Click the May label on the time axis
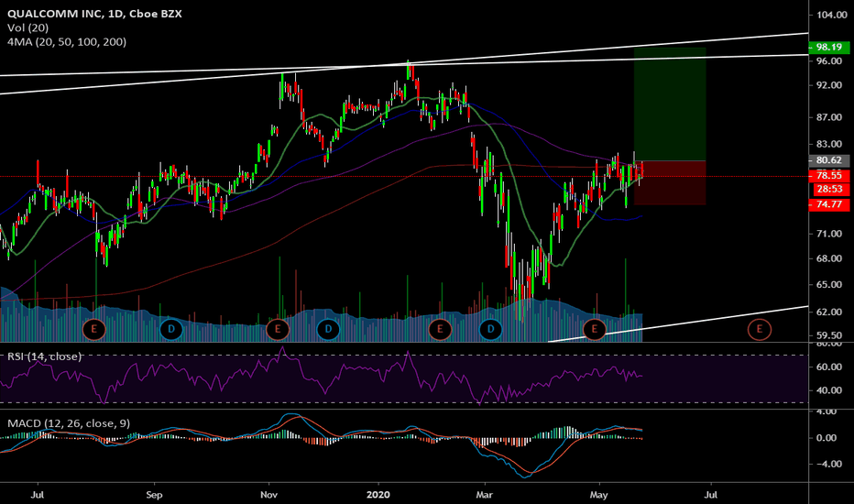The image size is (854, 504). click(x=598, y=495)
